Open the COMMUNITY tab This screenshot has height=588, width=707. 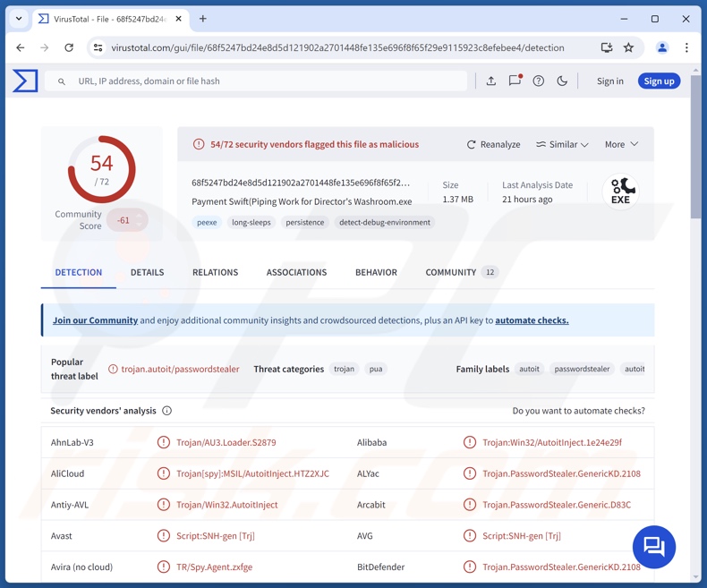click(461, 272)
